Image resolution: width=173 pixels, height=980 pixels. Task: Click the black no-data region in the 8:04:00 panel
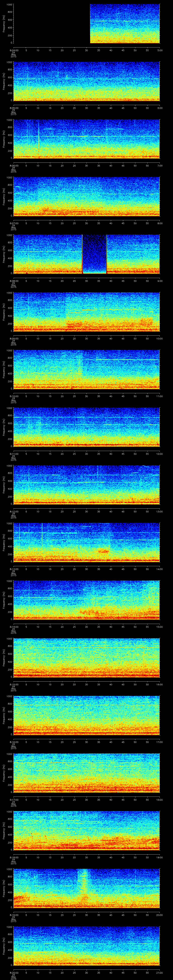52,24
